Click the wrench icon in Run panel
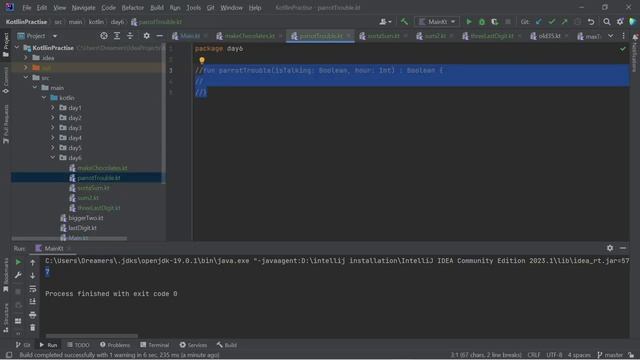 [x=18, y=276]
